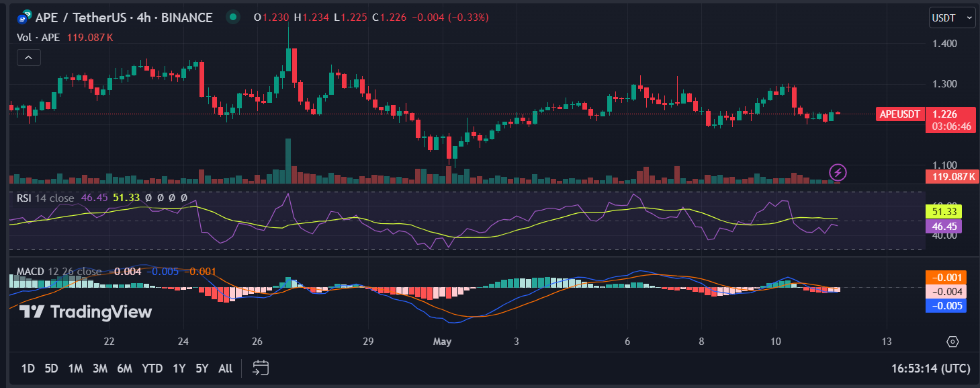Open the go-to-date calendar icon
980x388 pixels.
[261, 368]
